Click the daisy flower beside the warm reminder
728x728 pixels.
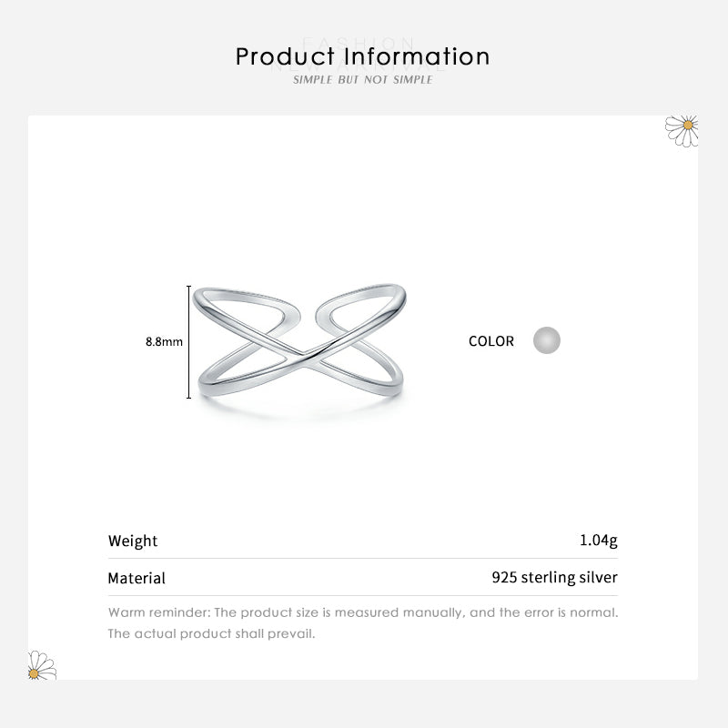tap(41, 665)
